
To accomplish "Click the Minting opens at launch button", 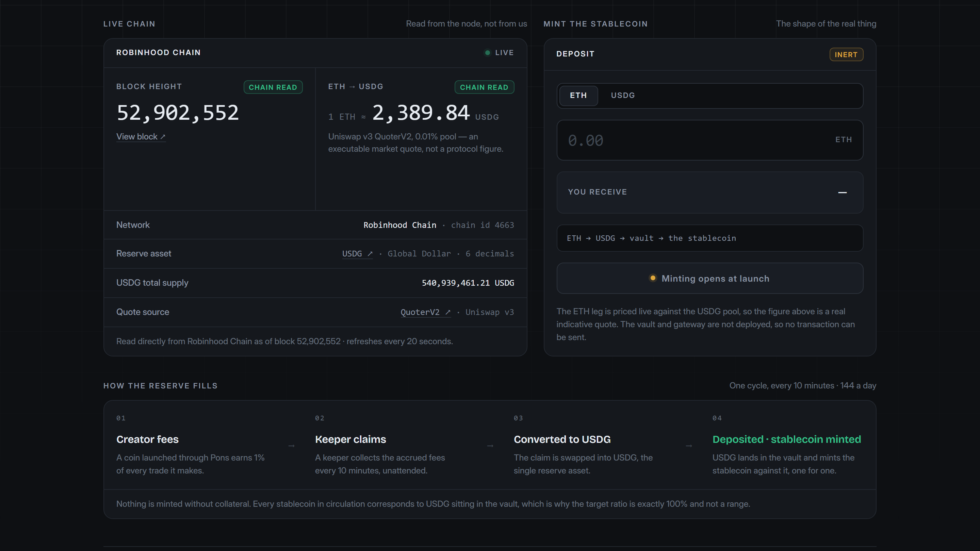I will tap(710, 278).
